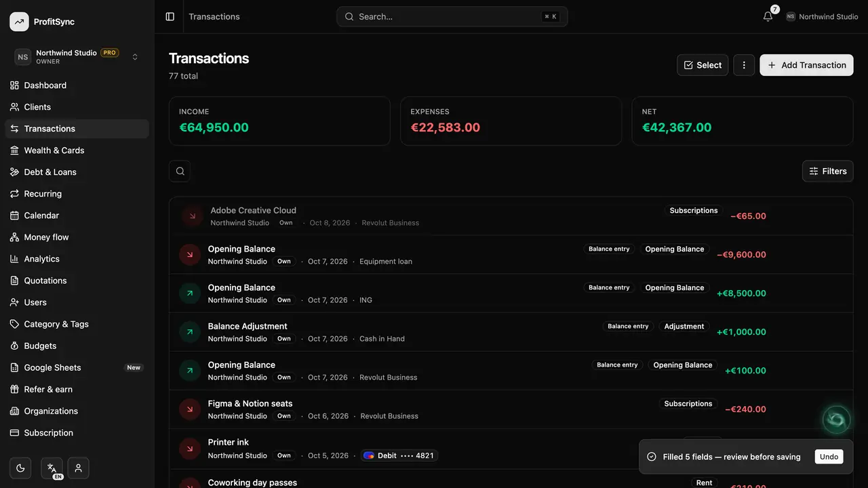The image size is (868, 488).
Task: Click the income arrow icon for Balance Adjustment
Action: pyautogui.click(x=190, y=332)
